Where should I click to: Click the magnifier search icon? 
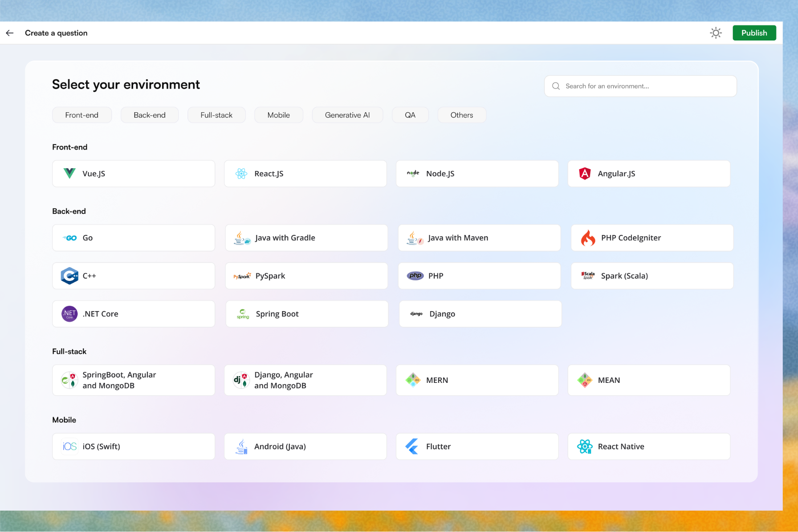(556, 86)
